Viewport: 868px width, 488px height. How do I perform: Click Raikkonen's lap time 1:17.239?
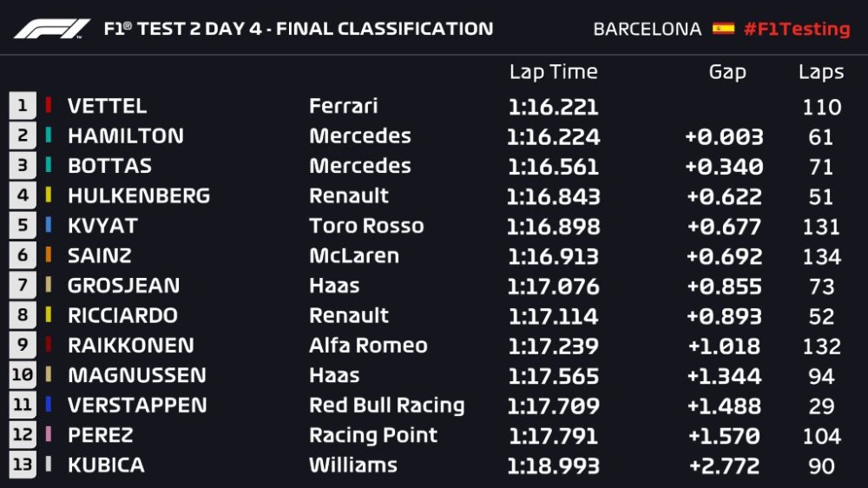coord(553,346)
